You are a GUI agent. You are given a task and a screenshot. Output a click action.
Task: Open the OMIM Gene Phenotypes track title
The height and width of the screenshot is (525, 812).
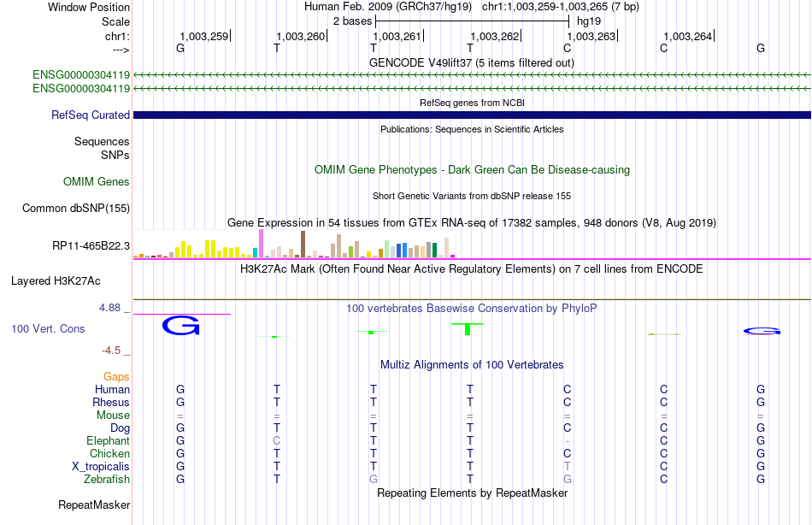point(472,169)
